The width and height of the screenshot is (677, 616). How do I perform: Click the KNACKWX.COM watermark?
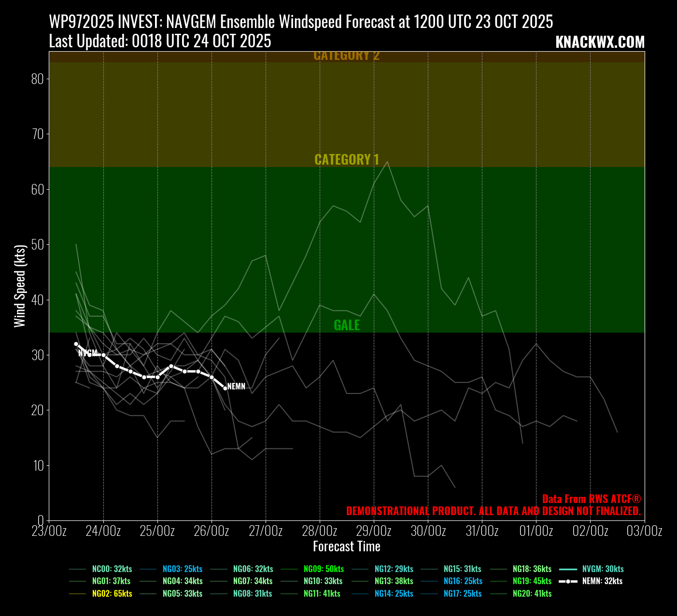pyautogui.click(x=600, y=42)
